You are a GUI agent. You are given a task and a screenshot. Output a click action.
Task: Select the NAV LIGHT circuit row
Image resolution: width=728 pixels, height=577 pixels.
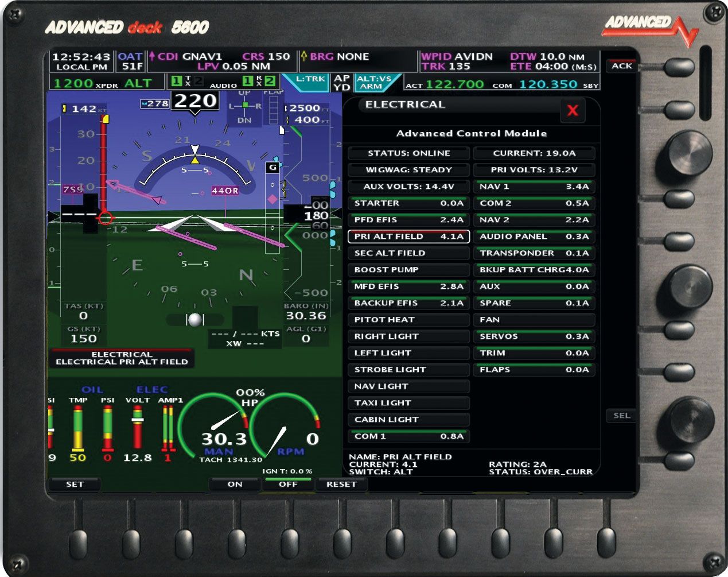pyautogui.click(x=408, y=386)
